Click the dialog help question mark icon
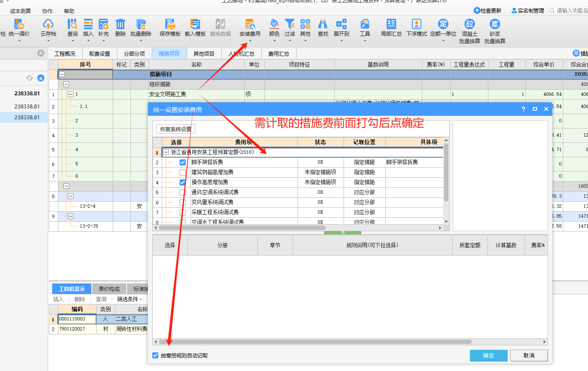 [x=523, y=109]
